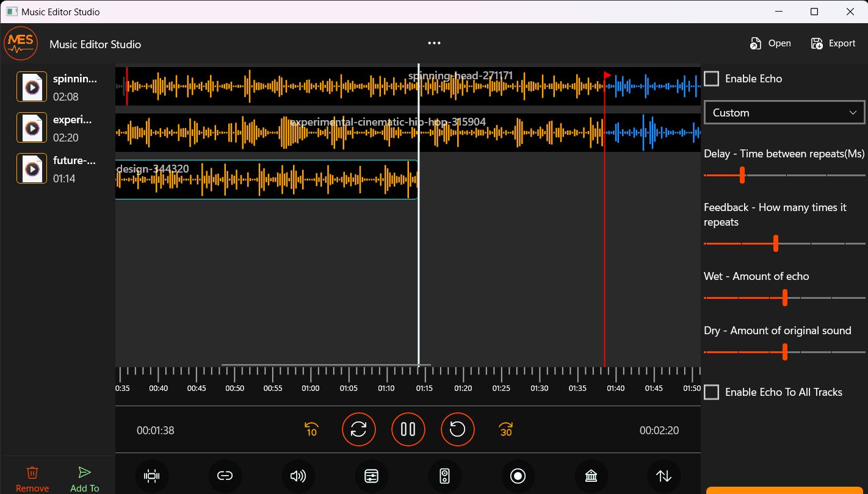This screenshot has height=494, width=868.
Task: Rewind playback 10 seconds
Action: (x=311, y=429)
